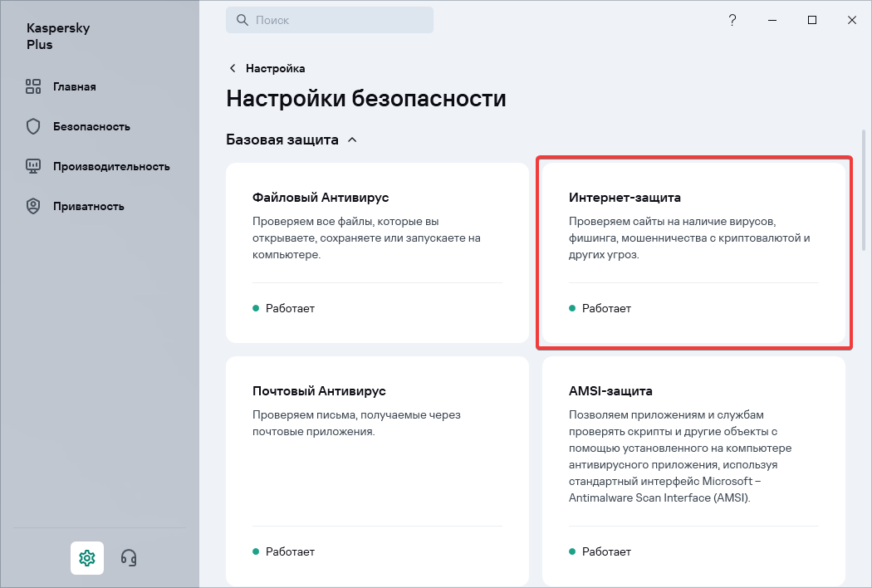Open support via the headset icon

click(129, 557)
